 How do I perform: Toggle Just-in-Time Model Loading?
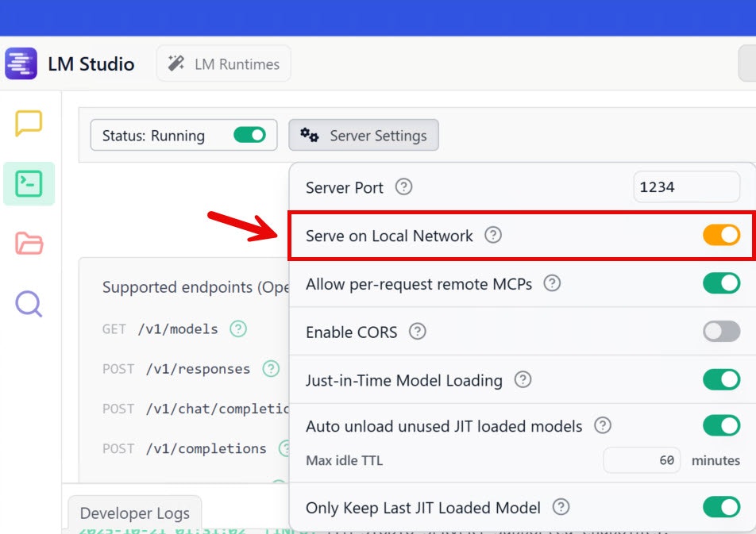[x=721, y=380]
